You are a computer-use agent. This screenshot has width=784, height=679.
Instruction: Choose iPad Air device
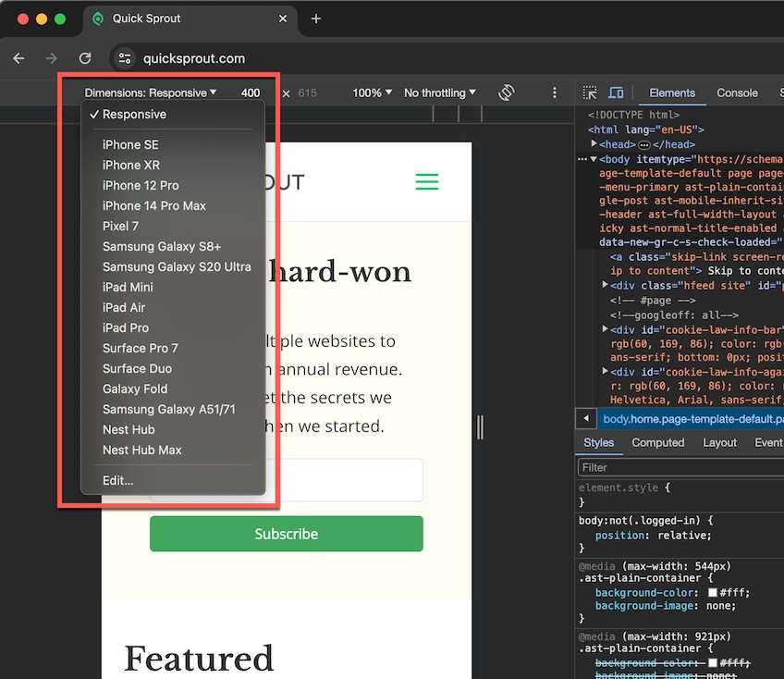click(173, 307)
